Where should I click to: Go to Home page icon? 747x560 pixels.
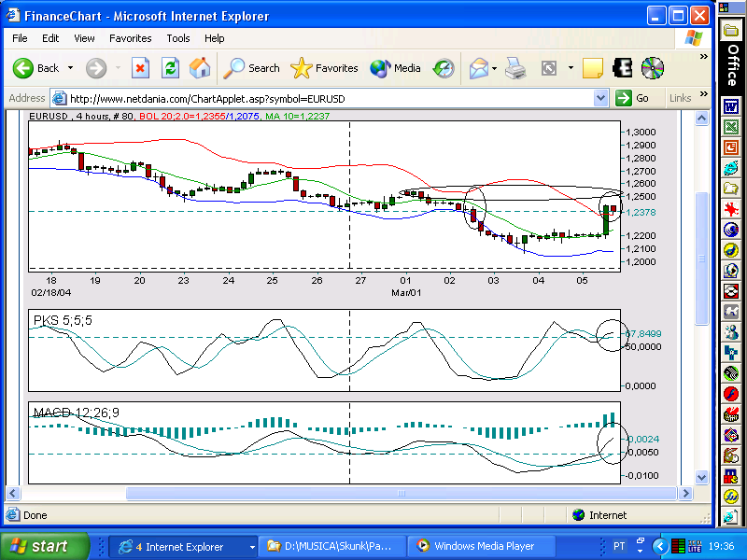tap(200, 68)
